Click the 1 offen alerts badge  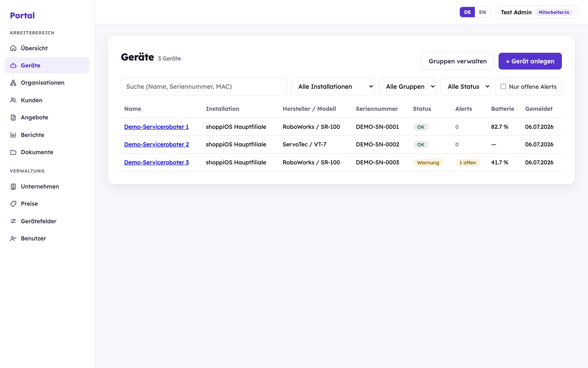point(468,163)
